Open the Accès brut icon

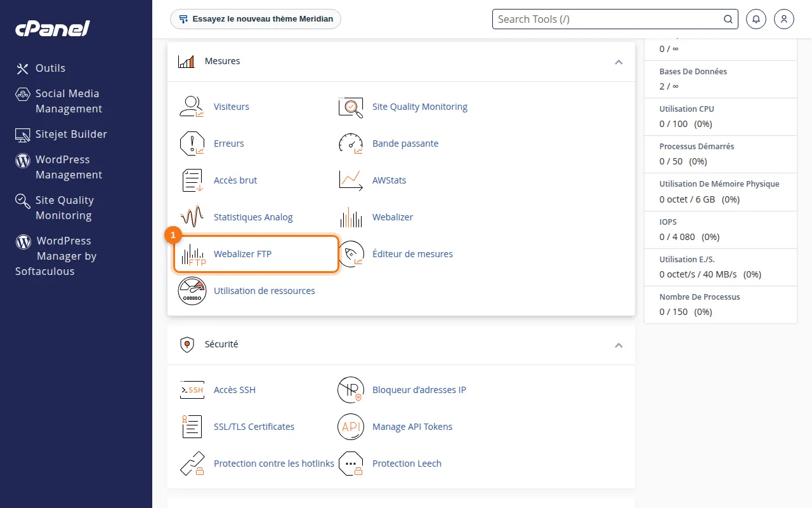pyautogui.click(x=192, y=180)
